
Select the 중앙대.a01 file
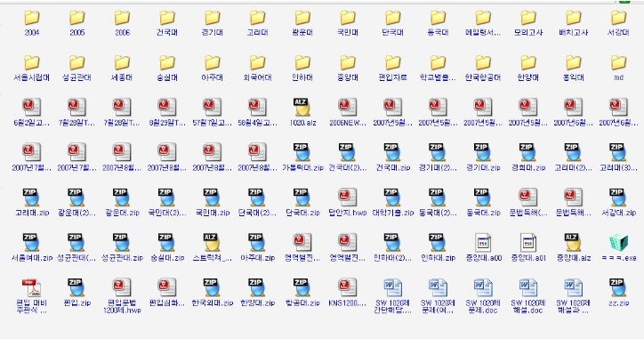pos(528,247)
